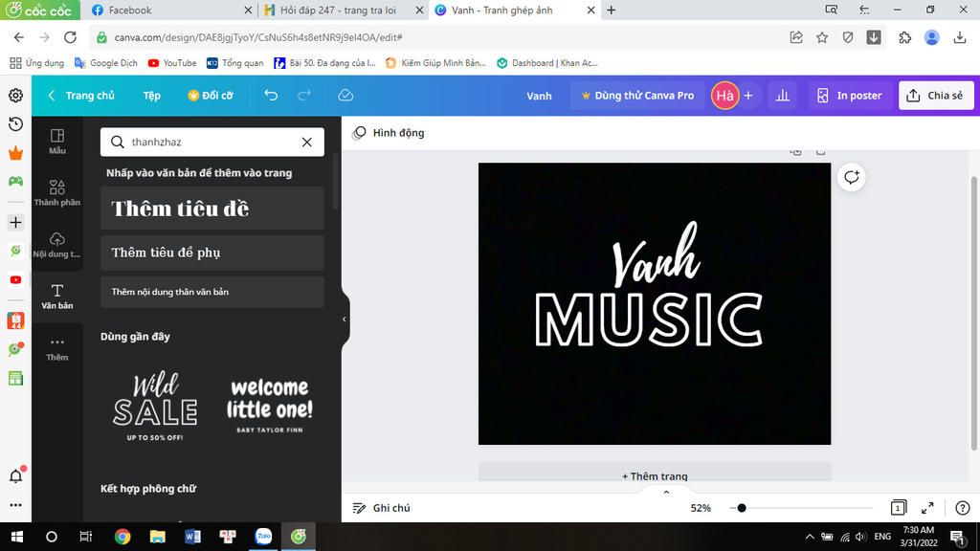The height and width of the screenshot is (551, 980).
Task: Reload the current page
Action: coord(70,37)
